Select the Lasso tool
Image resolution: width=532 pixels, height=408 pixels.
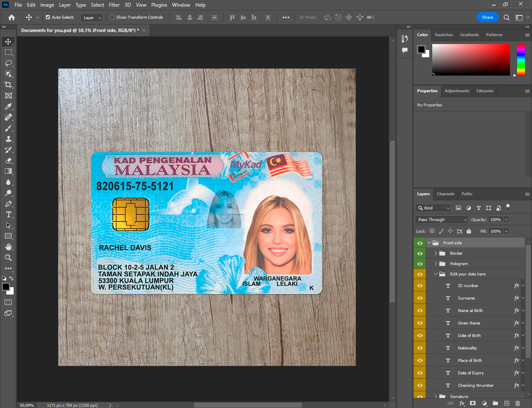(x=9, y=63)
